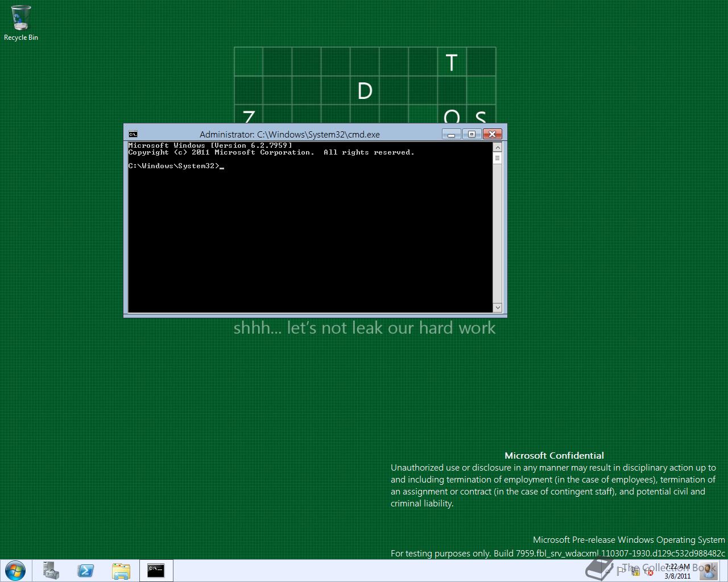
Task: Click the 'Microsoft Windows [Version 6.2.7959]' text
Action: tap(210, 145)
